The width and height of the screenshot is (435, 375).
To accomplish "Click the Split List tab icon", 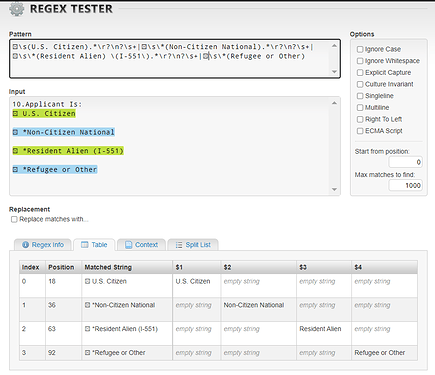I will point(179,245).
